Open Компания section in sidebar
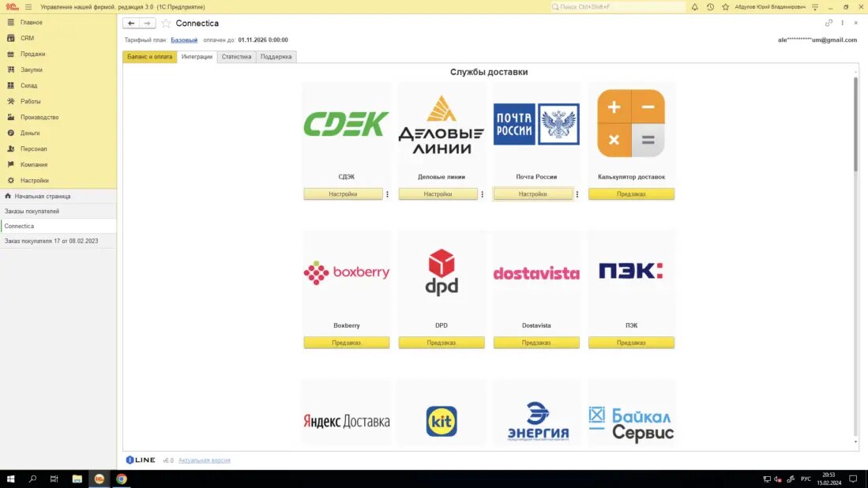Screen dimensions: 868x488 (x=58, y=164)
